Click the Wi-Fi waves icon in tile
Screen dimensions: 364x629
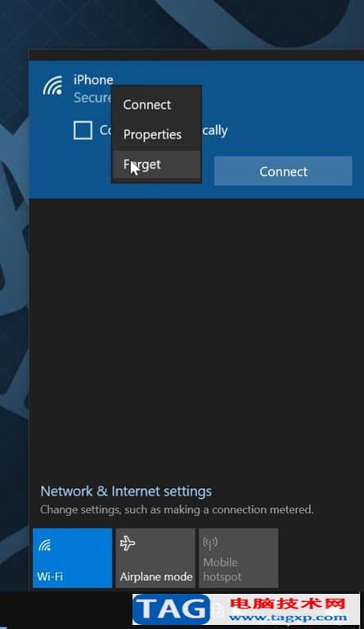pos(45,545)
